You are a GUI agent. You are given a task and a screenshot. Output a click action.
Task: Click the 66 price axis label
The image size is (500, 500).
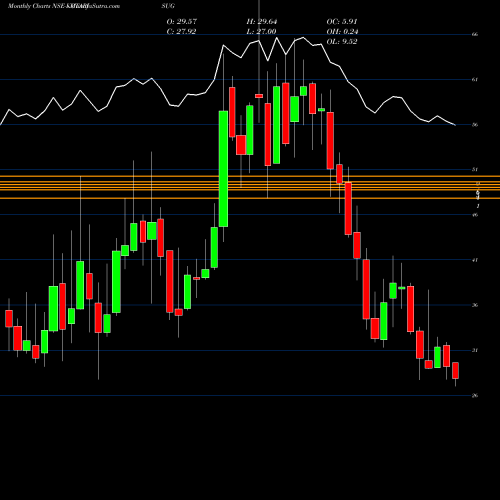(x=475, y=34)
